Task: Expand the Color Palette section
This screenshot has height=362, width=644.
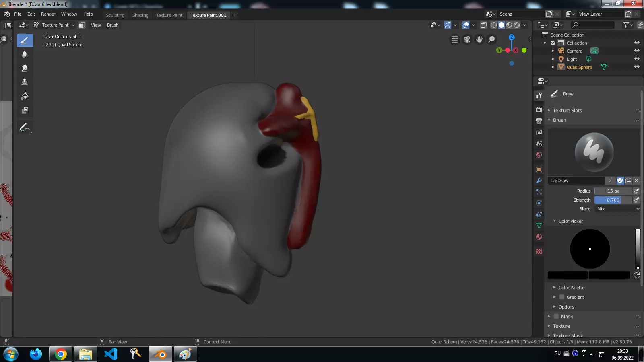Action: (571, 288)
